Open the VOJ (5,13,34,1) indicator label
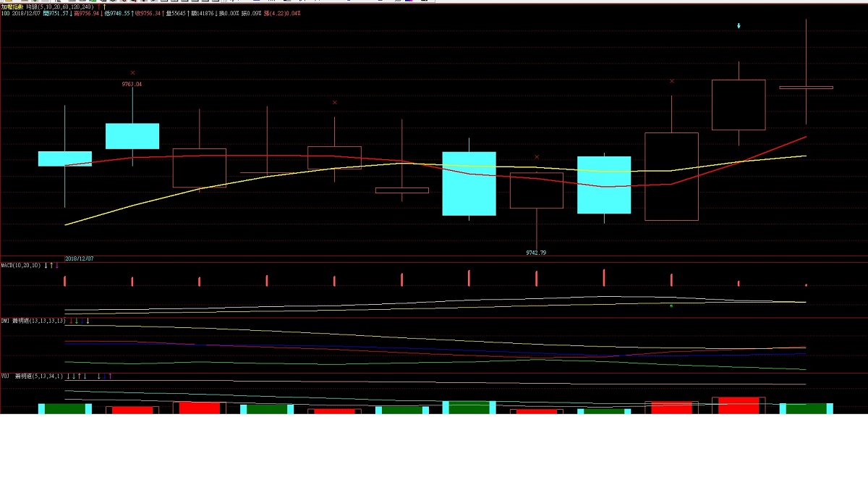Image resolution: width=868 pixels, height=501 pixels. coord(32,376)
